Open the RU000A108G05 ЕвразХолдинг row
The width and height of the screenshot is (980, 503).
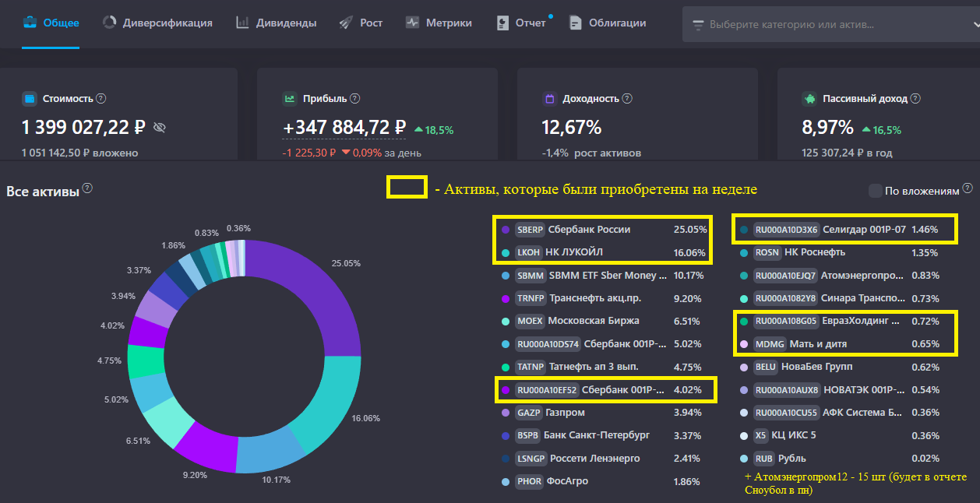[x=843, y=321]
